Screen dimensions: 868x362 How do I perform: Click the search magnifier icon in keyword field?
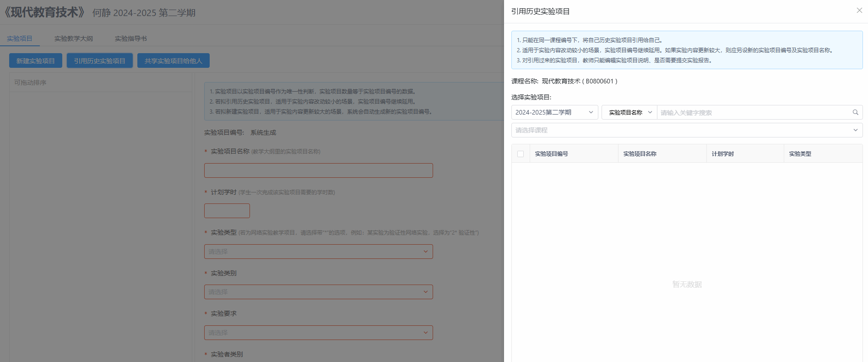click(x=855, y=112)
